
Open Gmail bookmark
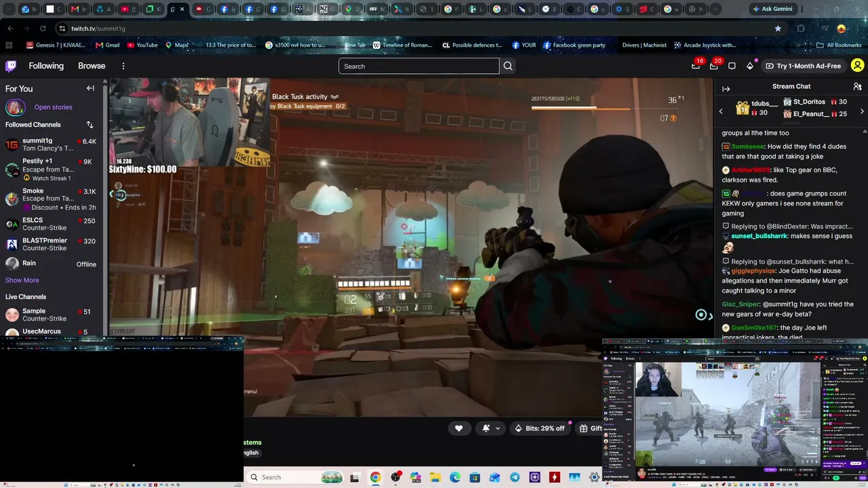(108, 45)
